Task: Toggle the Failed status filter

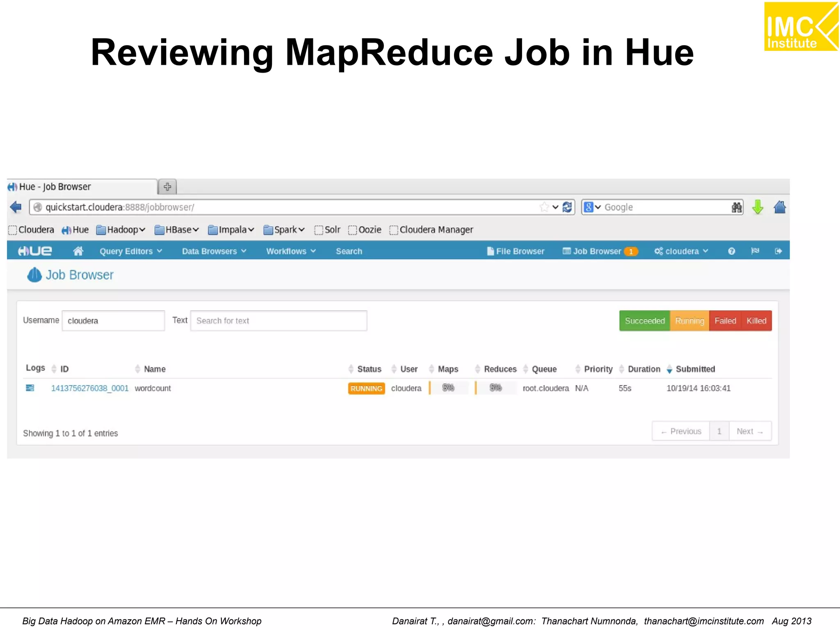Action: [725, 321]
